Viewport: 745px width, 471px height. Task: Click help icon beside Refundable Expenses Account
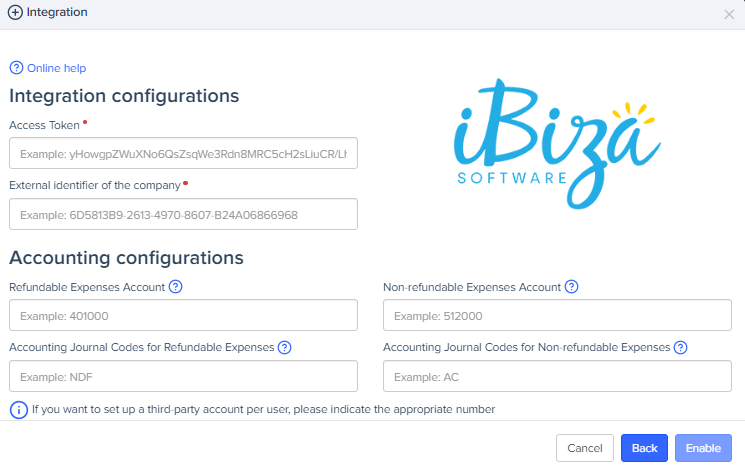point(176,287)
